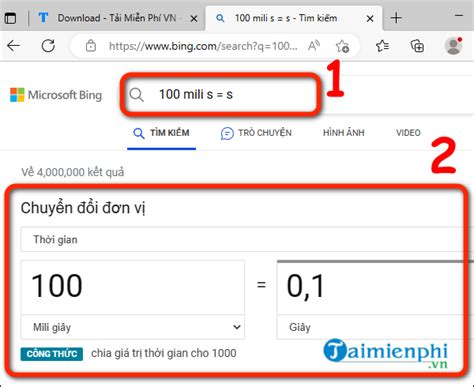Activate the Read aloud icon
This screenshot has height=387, width=474.
pyautogui.click(x=313, y=46)
